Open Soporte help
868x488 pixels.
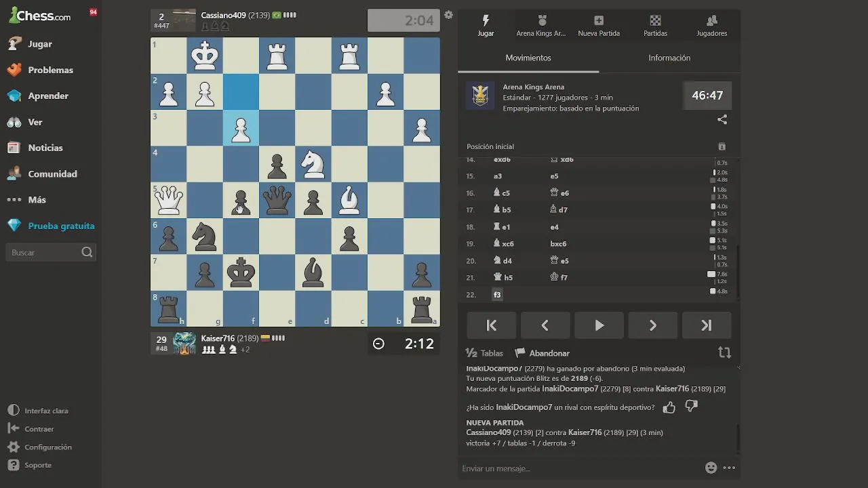point(29,465)
